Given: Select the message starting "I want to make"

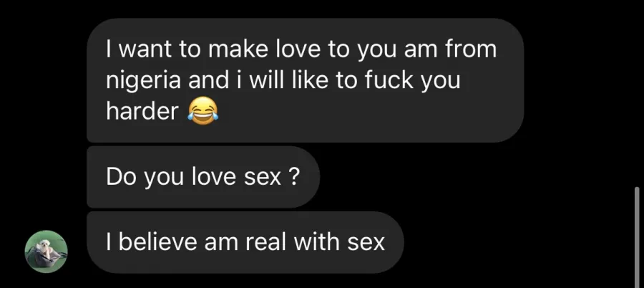Looking at the screenshot, I should pyautogui.click(x=305, y=80).
